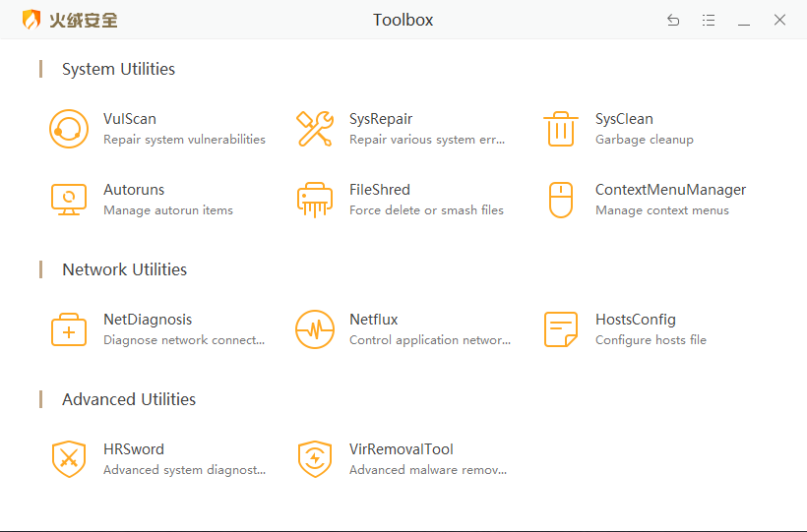Open the HRSword shield icon
807x532 pixels.
(x=69, y=459)
